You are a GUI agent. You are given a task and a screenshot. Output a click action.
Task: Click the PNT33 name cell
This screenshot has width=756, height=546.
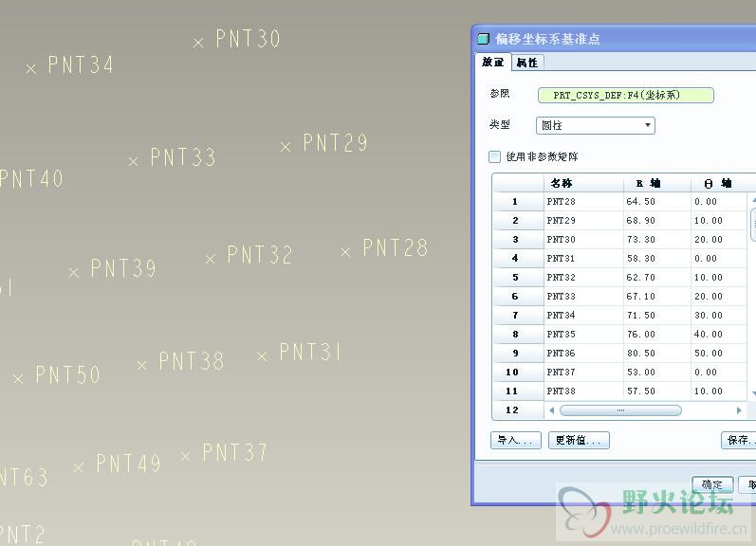(x=583, y=297)
